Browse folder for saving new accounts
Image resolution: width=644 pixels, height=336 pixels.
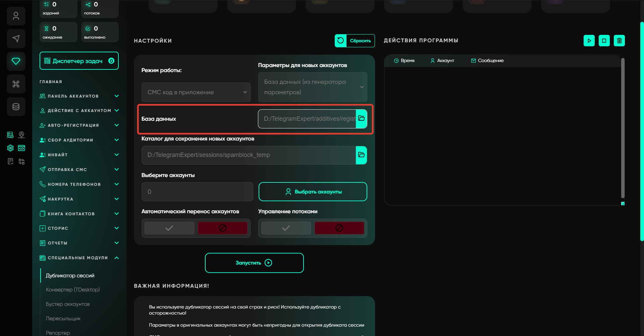pyautogui.click(x=361, y=155)
